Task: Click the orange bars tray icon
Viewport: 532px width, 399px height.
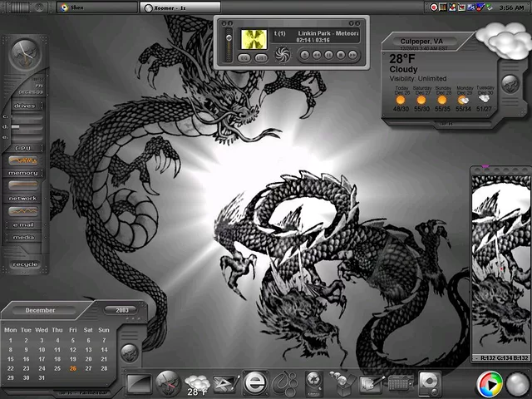Action: click(443, 7)
